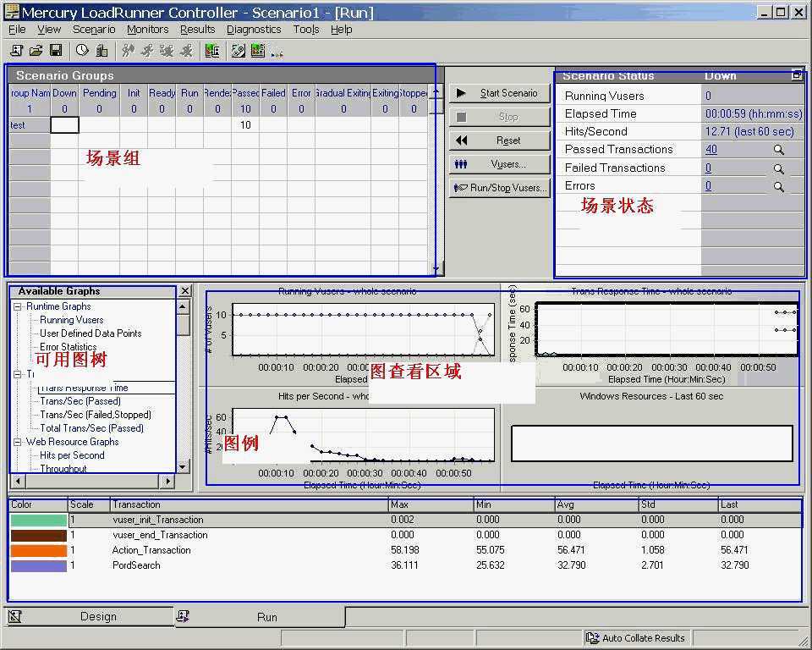Click the Windows Resources graph area
Image resolution: width=812 pixels, height=650 pixels.
651,443
